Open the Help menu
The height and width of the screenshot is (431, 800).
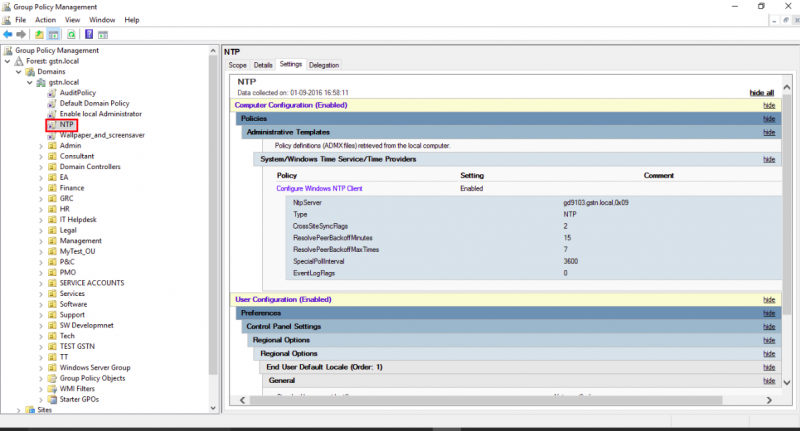[x=132, y=20]
